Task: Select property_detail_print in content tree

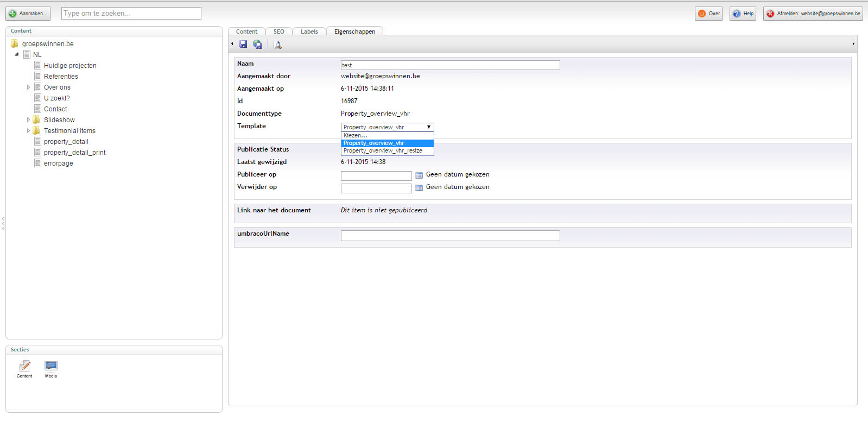Action: [74, 153]
